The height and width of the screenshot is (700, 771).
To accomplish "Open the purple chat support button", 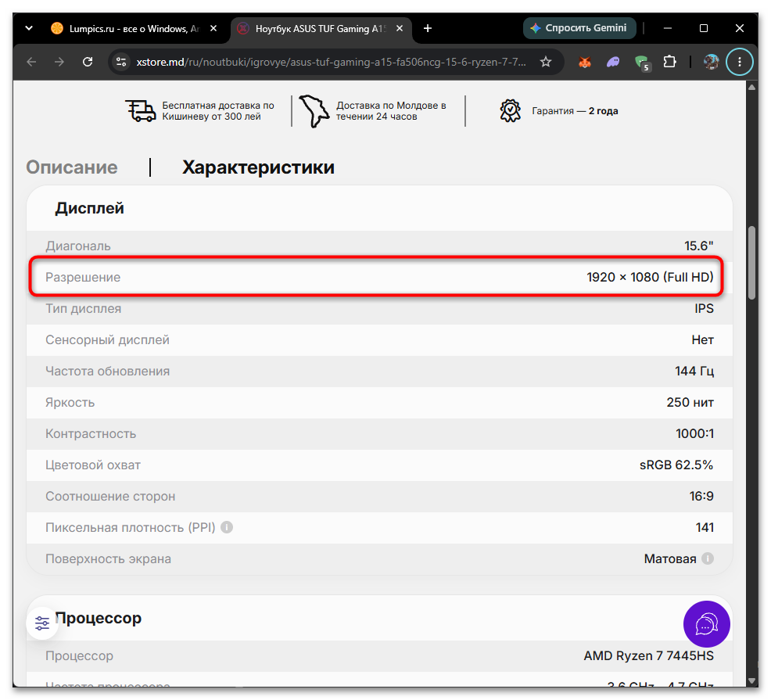I will coord(707,624).
